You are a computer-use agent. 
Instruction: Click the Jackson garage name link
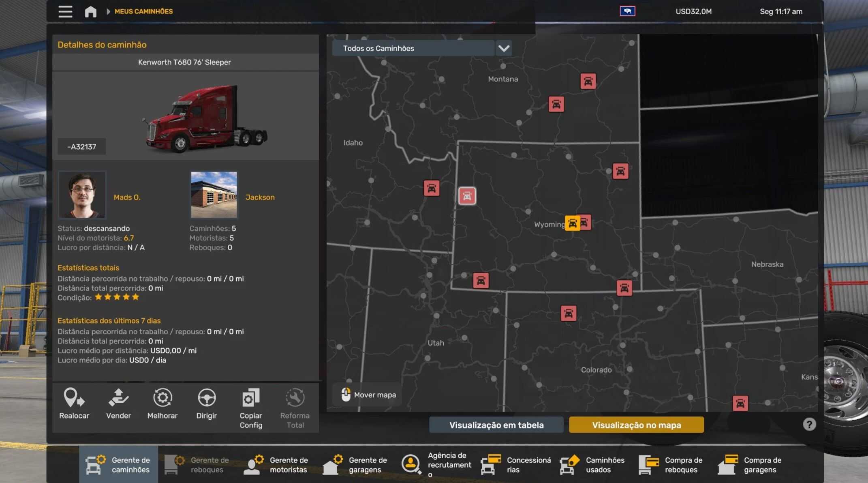click(260, 197)
